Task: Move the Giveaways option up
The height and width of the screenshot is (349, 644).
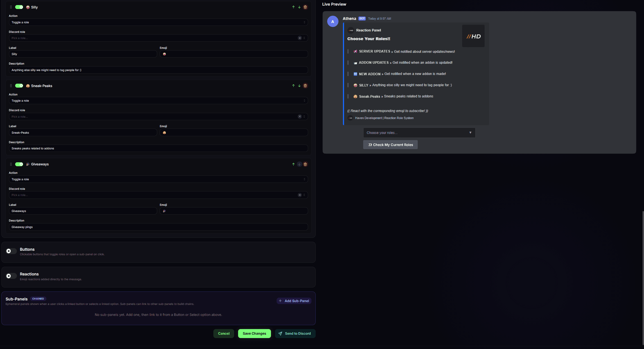Action: (x=293, y=164)
